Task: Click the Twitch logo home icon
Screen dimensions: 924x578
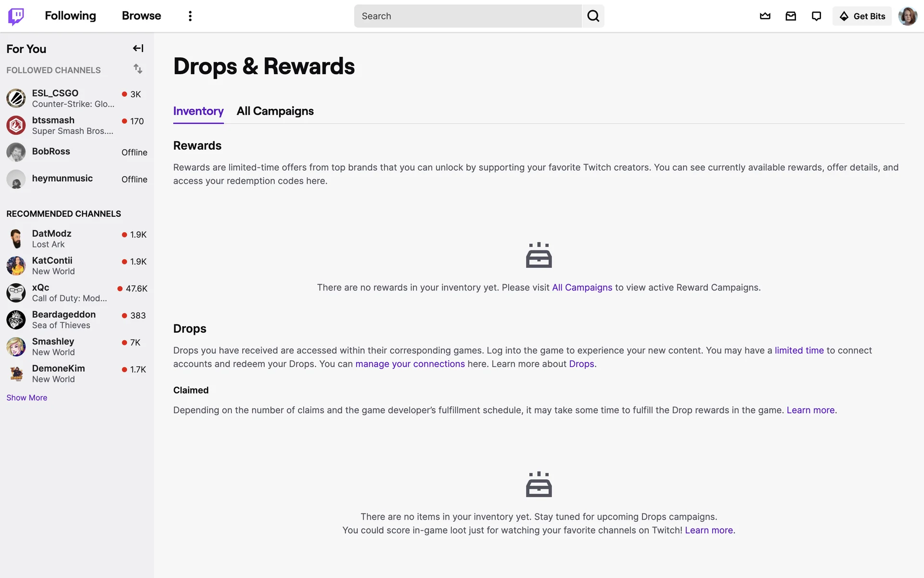Action: [x=16, y=16]
